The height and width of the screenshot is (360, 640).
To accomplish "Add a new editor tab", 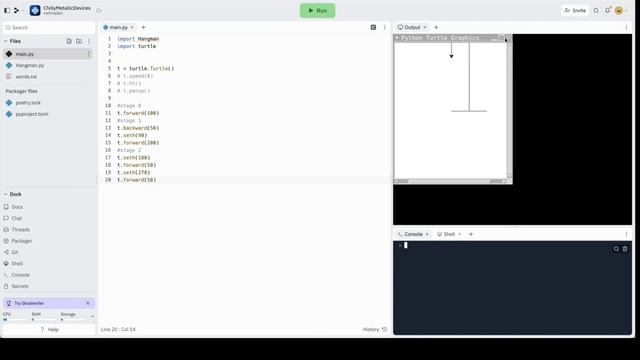I will [143, 27].
